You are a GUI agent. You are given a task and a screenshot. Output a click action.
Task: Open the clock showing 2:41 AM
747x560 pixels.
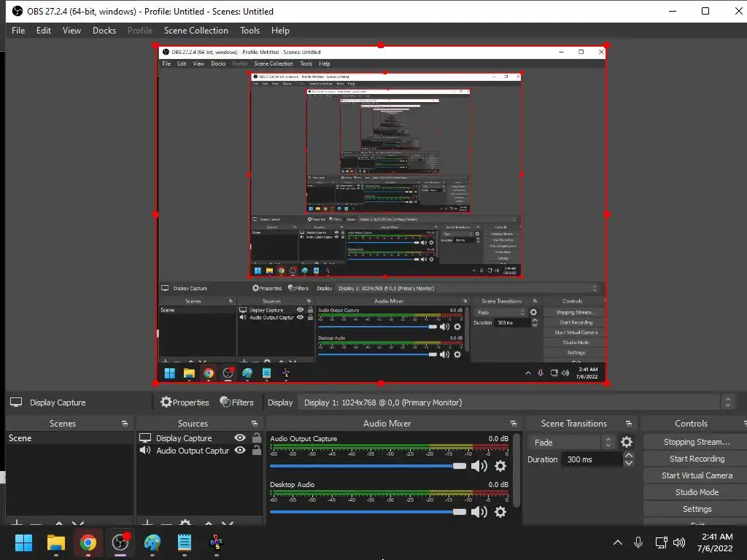click(715, 542)
